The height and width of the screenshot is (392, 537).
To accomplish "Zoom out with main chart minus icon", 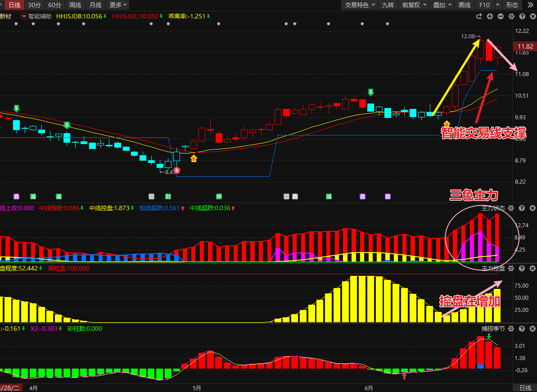I will tap(501, 17).
